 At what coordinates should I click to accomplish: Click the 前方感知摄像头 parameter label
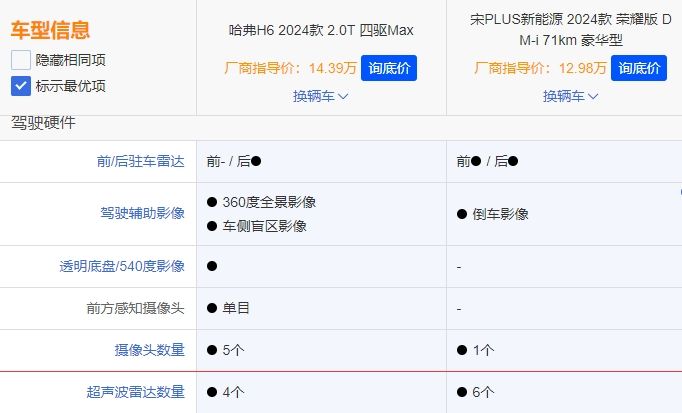(x=135, y=309)
